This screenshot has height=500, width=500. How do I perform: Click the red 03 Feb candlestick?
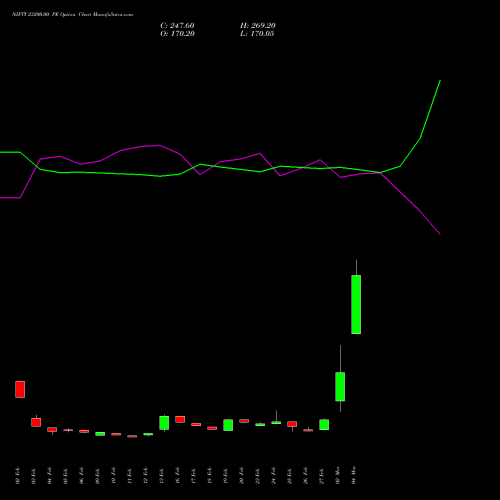tap(36, 422)
